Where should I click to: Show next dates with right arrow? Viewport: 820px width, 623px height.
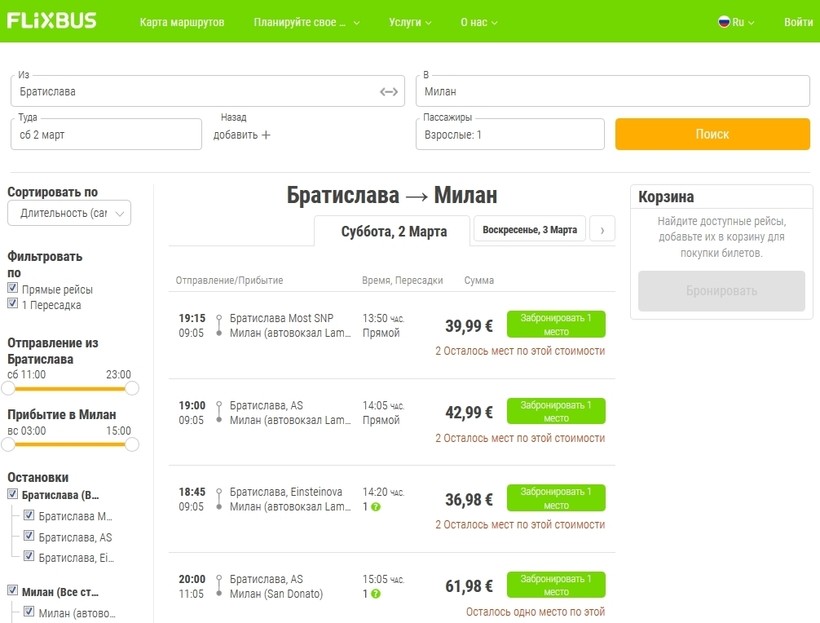point(602,230)
